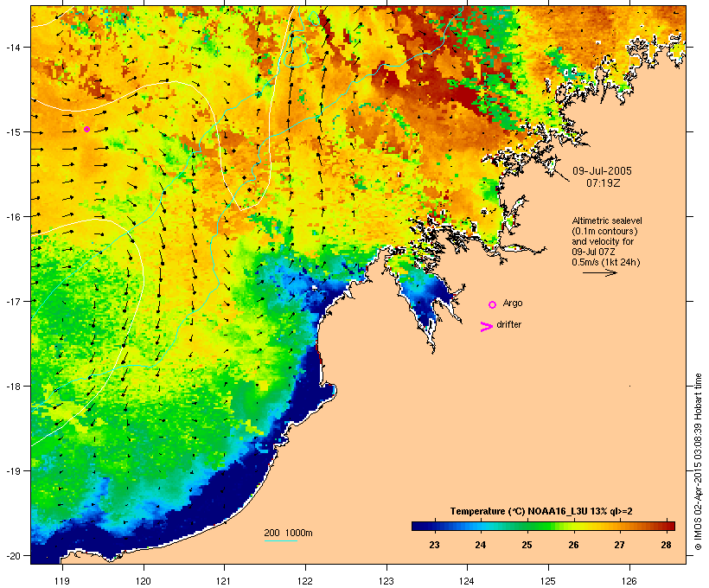
Task: Click the longitude axis label '124'
Action: (467, 581)
